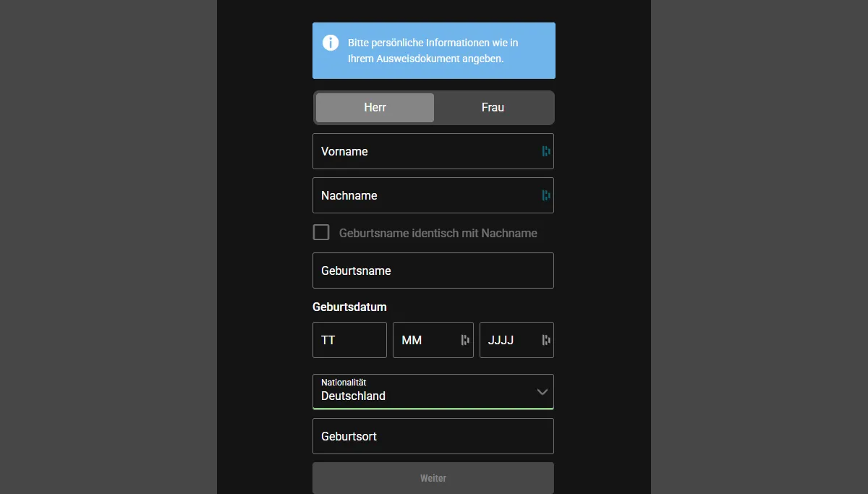Click the chevron arrow of the Nationalität field
The image size is (868, 494).
542,392
